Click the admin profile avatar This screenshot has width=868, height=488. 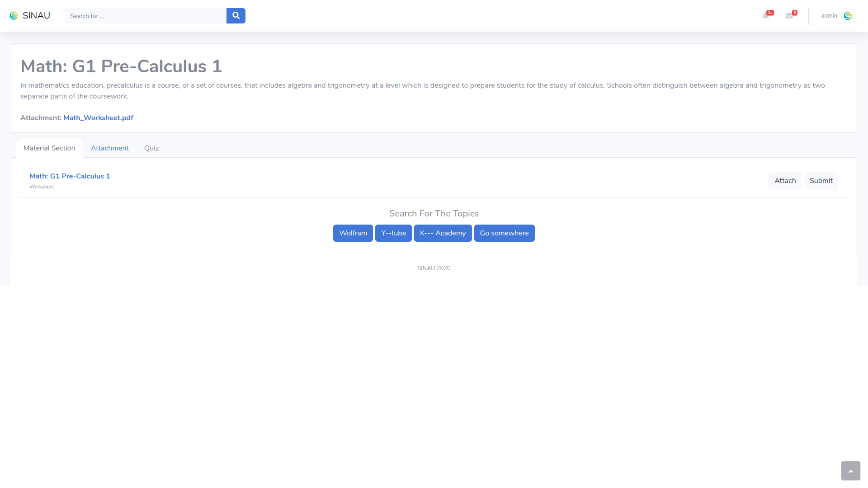[848, 16]
